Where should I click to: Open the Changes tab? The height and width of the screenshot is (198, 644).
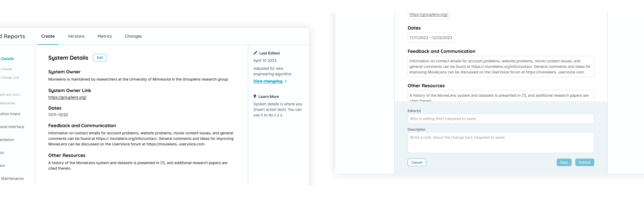pyautogui.click(x=133, y=36)
